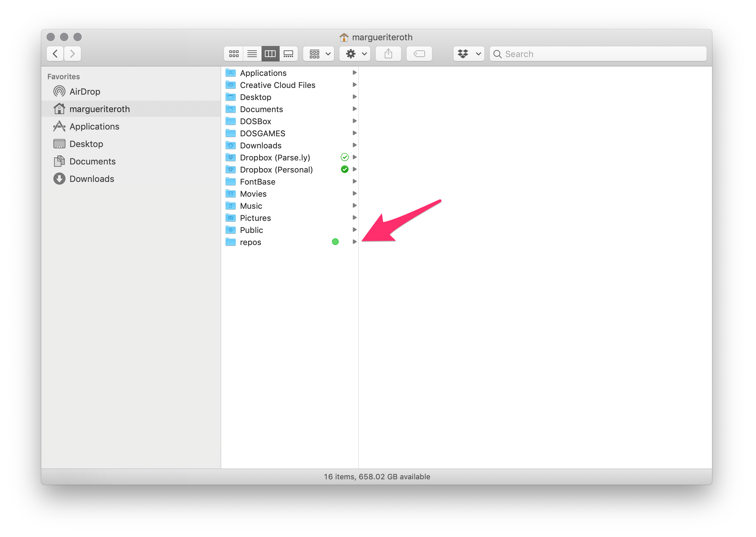Open the Share toolbar icon
Screen dimensions: 756x537
pos(388,54)
